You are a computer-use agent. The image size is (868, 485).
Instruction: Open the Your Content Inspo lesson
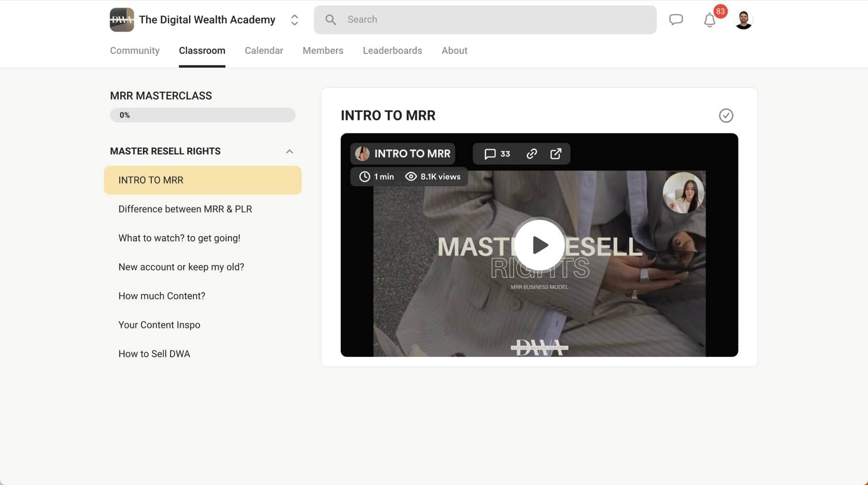159,324
